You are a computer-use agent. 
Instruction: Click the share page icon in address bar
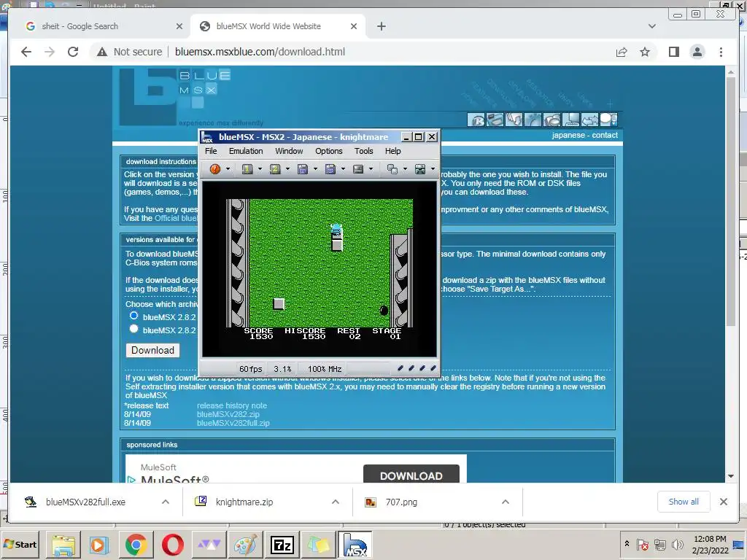click(x=622, y=52)
